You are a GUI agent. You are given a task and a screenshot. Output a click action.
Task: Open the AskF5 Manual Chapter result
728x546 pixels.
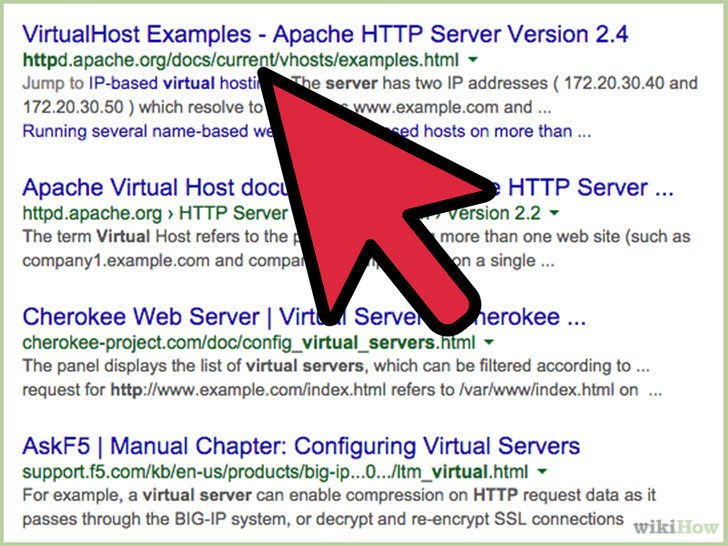(x=301, y=446)
